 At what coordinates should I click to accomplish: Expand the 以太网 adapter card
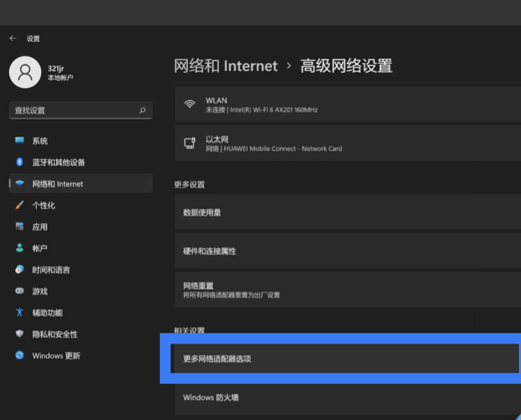coord(347,144)
